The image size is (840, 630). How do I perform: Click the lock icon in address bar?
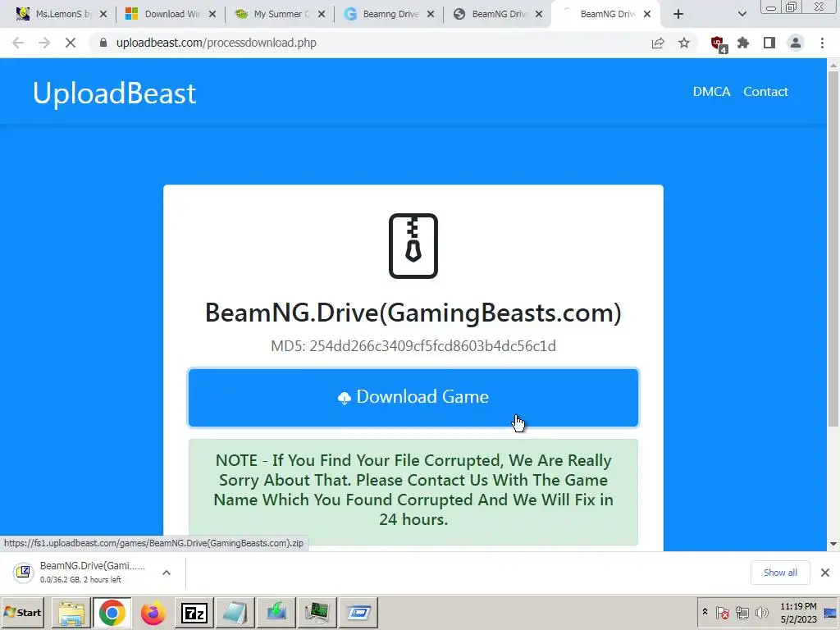coord(103,43)
